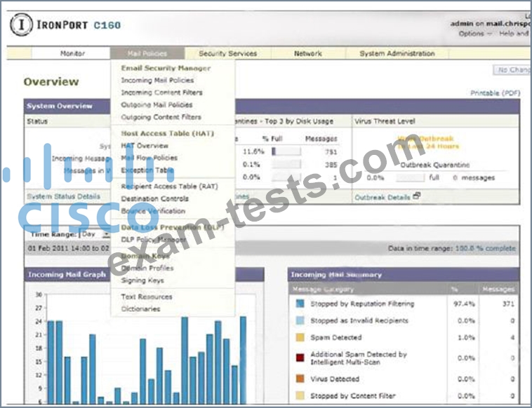The height and width of the screenshot is (408, 532).
Task: Click the Outbreak Details popup window icon
Action: 417,197
